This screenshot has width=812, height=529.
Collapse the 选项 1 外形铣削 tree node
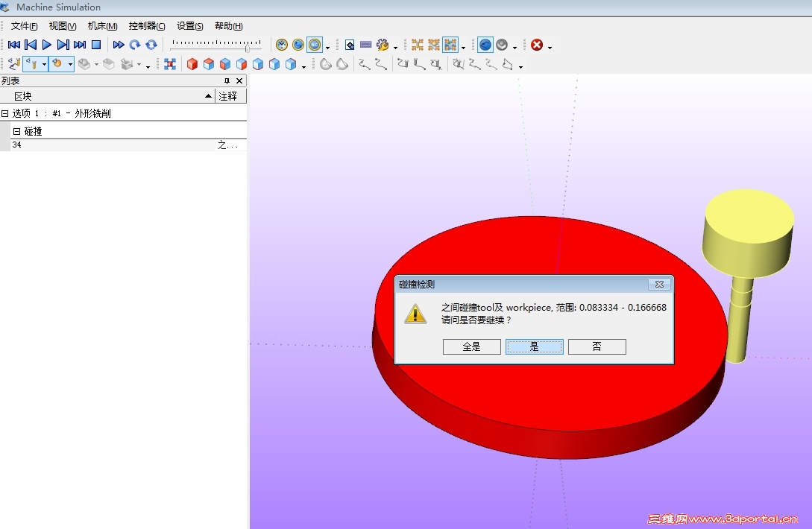[x=4, y=113]
